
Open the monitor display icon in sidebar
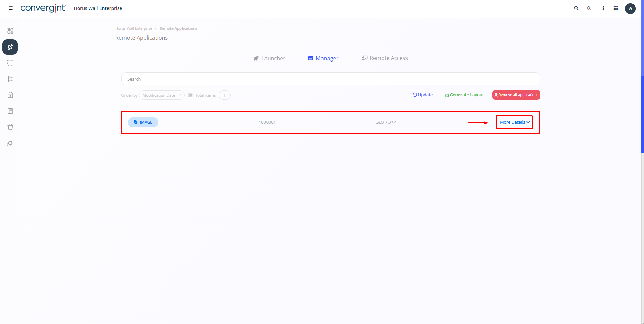[x=10, y=63]
